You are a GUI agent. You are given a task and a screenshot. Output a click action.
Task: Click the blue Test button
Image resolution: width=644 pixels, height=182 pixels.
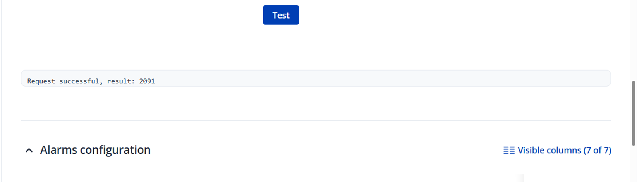[281, 15]
